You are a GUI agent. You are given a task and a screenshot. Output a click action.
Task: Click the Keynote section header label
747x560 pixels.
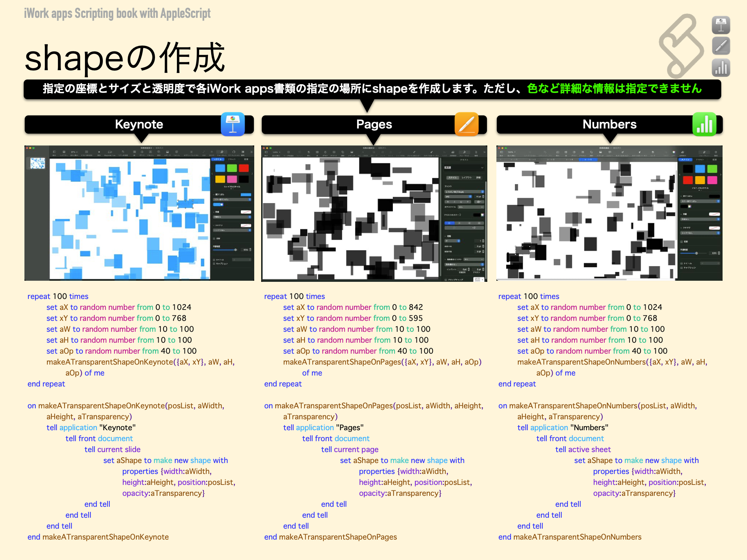139,124
